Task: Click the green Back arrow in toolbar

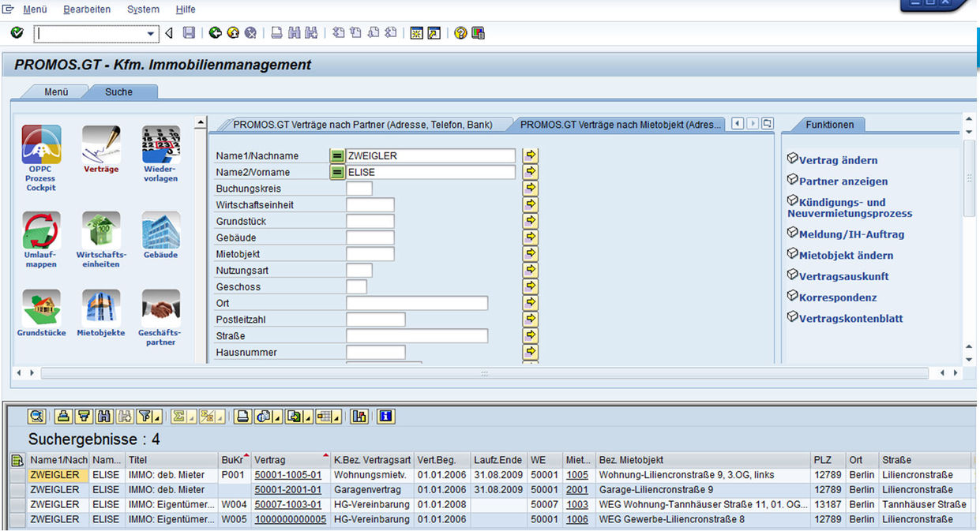Action: pyautogui.click(x=215, y=33)
